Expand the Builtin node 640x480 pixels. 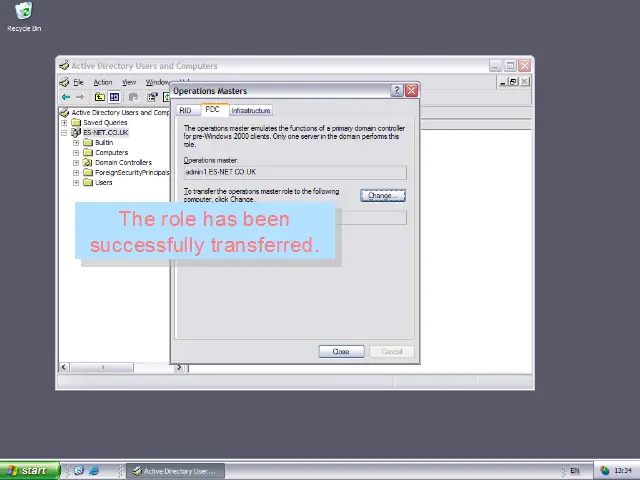[76, 142]
